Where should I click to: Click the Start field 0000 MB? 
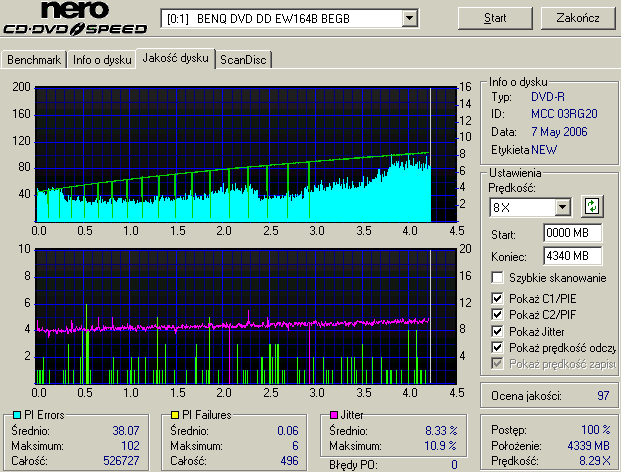[573, 233]
